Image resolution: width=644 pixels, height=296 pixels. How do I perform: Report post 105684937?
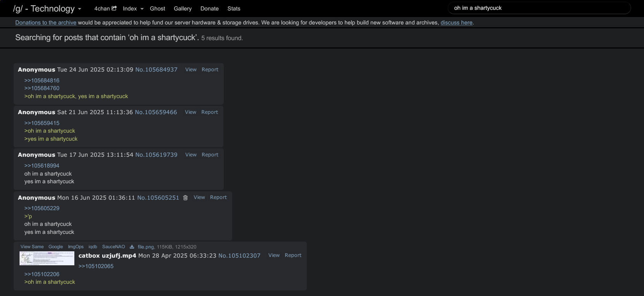click(210, 69)
